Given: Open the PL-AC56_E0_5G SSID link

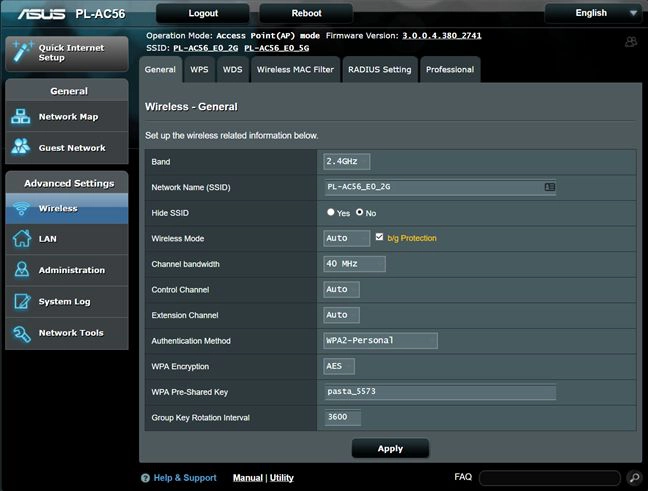Looking at the screenshot, I should point(276,48).
